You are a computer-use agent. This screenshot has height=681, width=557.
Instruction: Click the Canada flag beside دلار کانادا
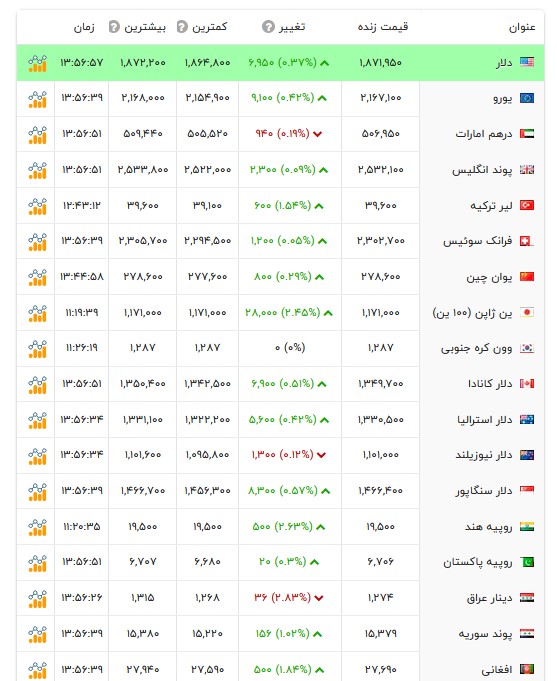pos(527,384)
